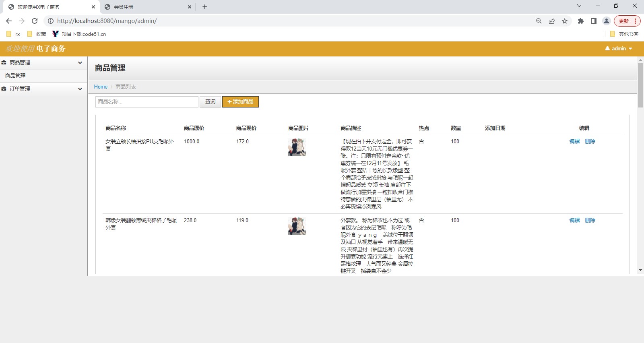Click the briefcase icon next to 订单管理
644x343 pixels.
[x=4, y=89]
